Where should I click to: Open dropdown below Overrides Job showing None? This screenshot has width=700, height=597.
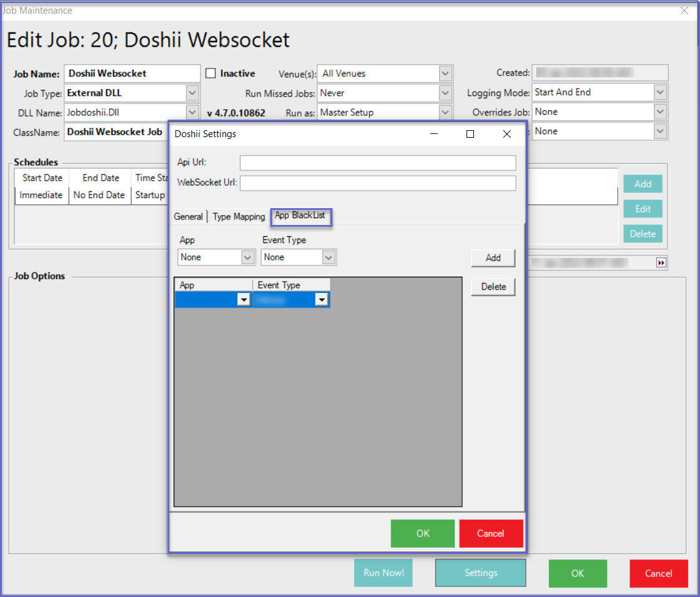(x=660, y=131)
